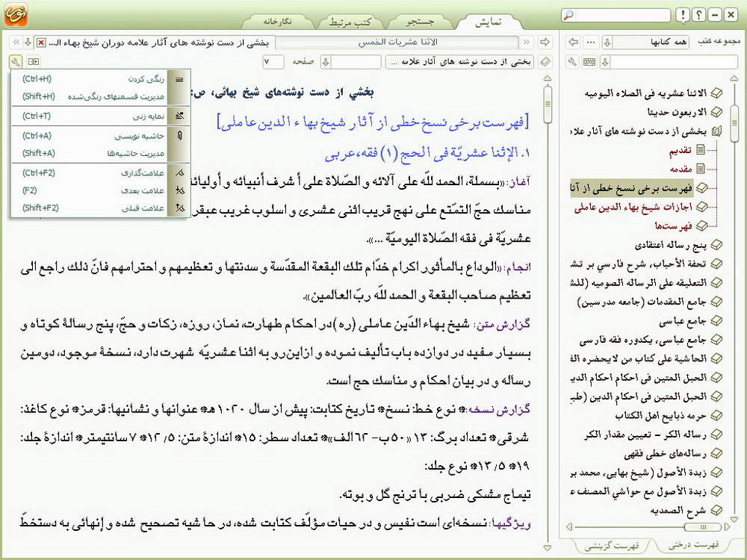Viewport: 747px width, 560px height.
Task: Select جامع عباسی، یکدوره فقه فارسی in book list
Action: tap(643, 340)
